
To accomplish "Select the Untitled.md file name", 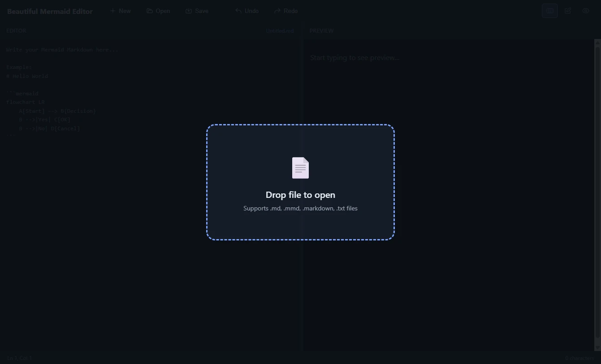I will [280, 31].
